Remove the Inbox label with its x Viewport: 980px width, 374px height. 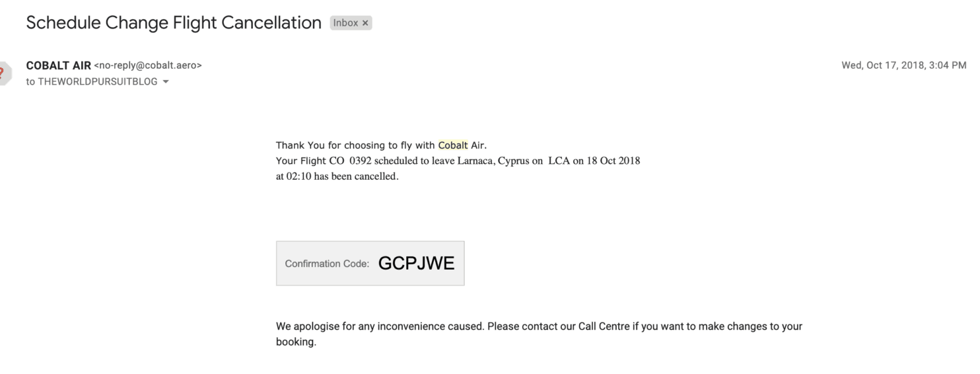(365, 23)
